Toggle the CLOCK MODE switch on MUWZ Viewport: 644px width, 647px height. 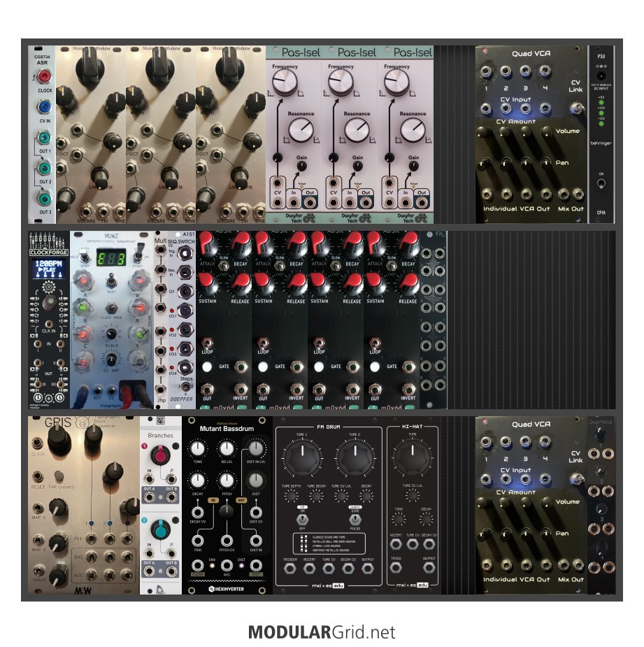point(110,308)
